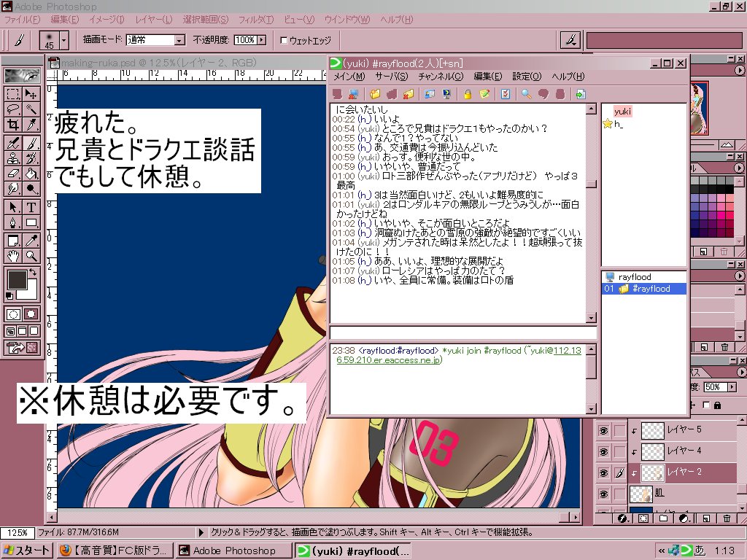This screenshot has width=747, height=560.
Task: Select the Slice tool
Action: (x=31, y=124)
